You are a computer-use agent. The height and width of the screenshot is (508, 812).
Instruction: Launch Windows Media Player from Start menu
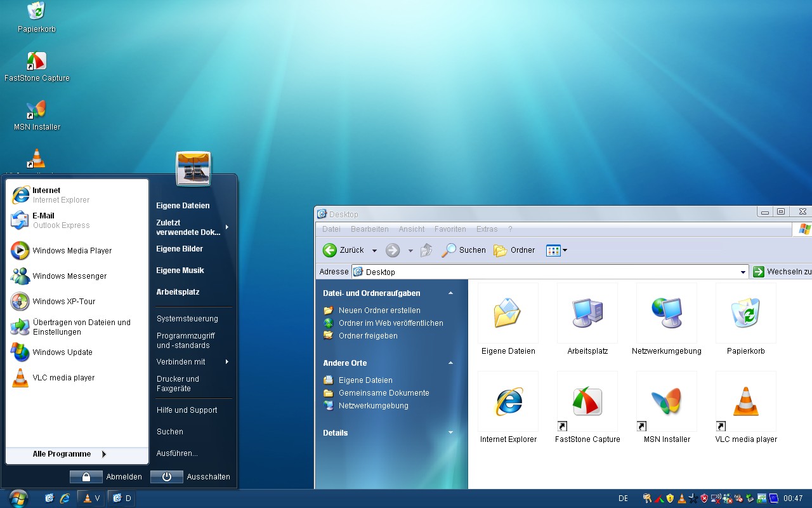tap(77, 251)
